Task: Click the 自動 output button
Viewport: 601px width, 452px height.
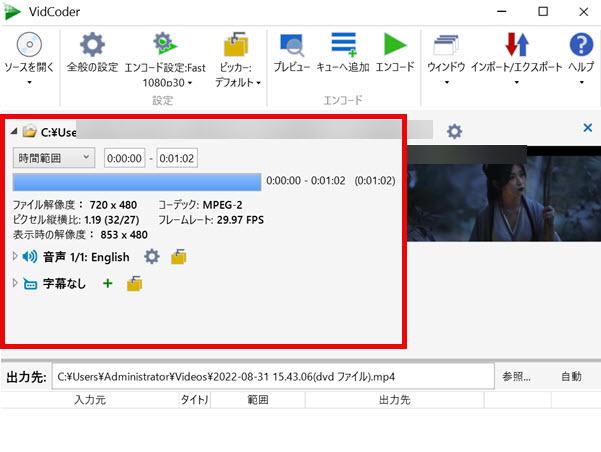Action: click(571, 376)
